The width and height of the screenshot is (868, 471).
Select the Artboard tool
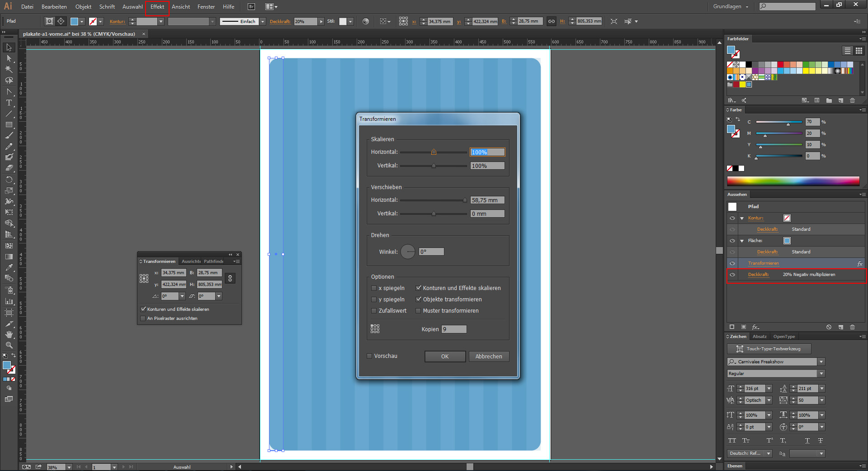pos(9,313)
